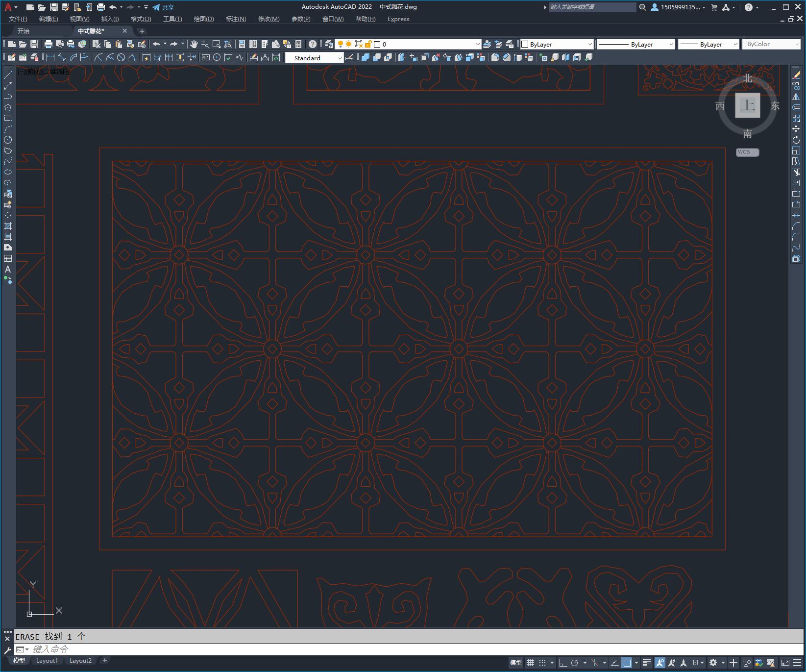Viewport: 806px width, 672px height.
Task: Click the Make Object's Layer Current icon
Action: [x=487, y=44]
